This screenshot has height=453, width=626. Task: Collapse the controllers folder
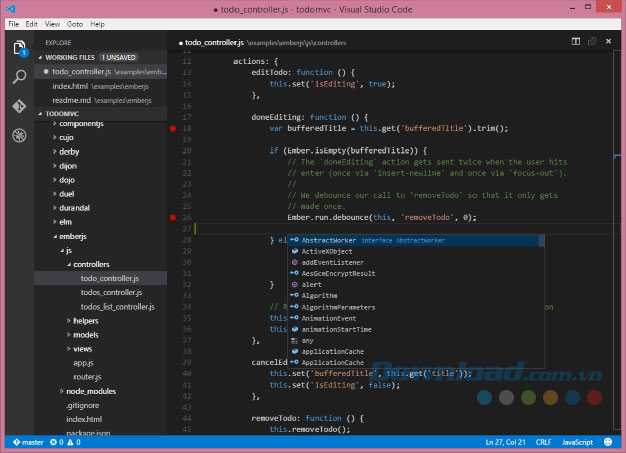click(90, 264)
